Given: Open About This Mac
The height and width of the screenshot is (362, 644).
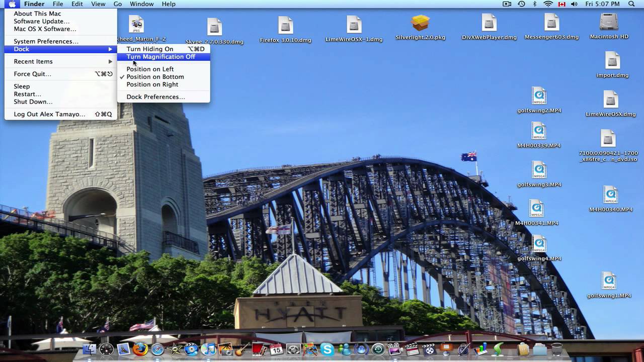Looking at the screenshot, I should (61, 14).
